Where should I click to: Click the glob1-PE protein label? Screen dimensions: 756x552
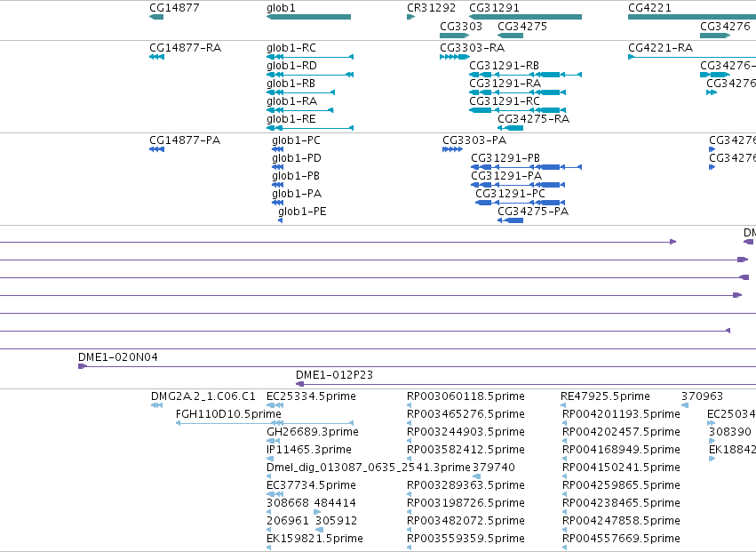302,212
